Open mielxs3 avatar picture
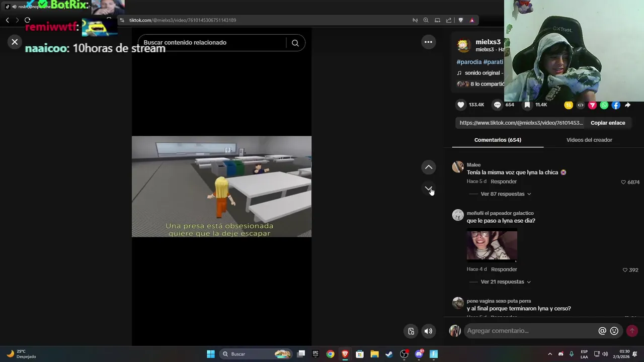644x362 pixels. [463, 45]
